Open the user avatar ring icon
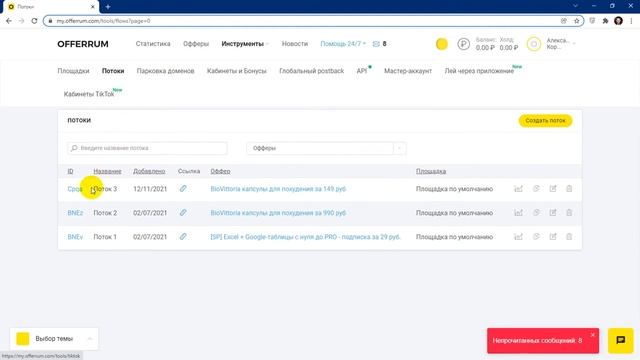This screenshot has height=360, width=640. 534,44
